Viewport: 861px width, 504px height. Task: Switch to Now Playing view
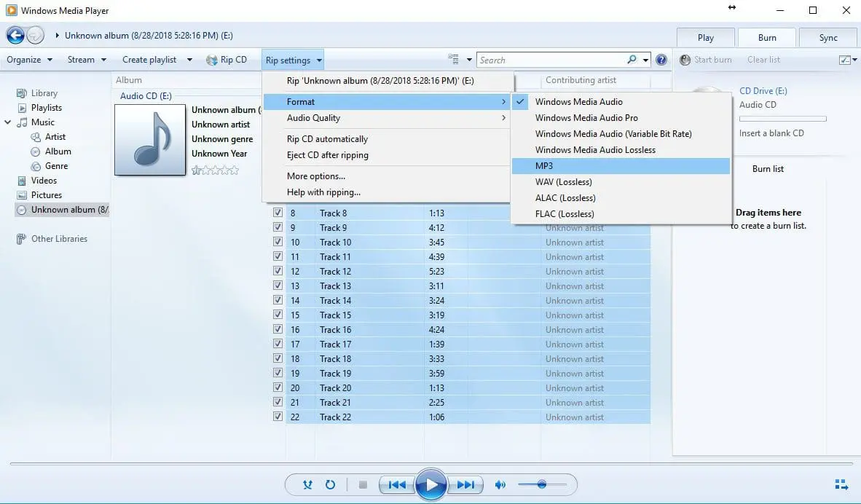point(841,484)
